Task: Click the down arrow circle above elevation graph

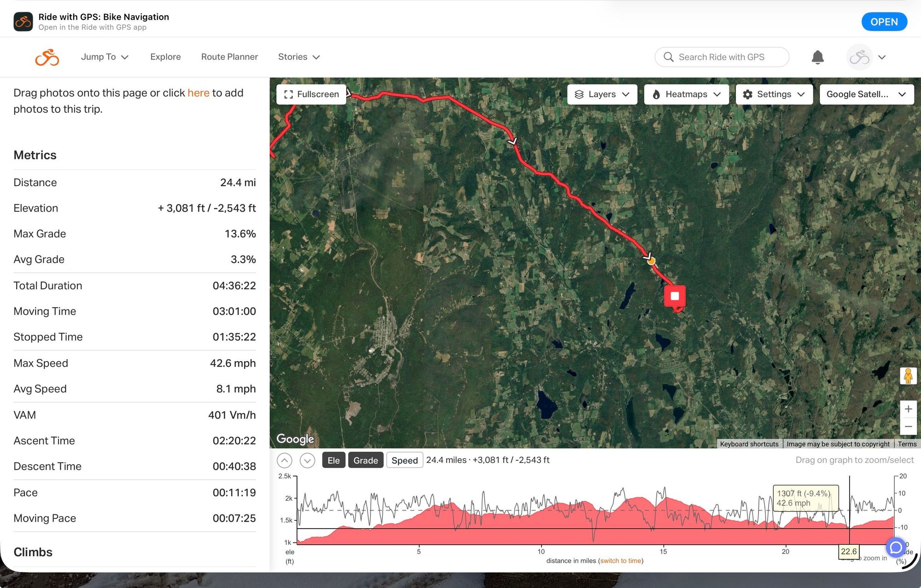Action: [307, 460]
